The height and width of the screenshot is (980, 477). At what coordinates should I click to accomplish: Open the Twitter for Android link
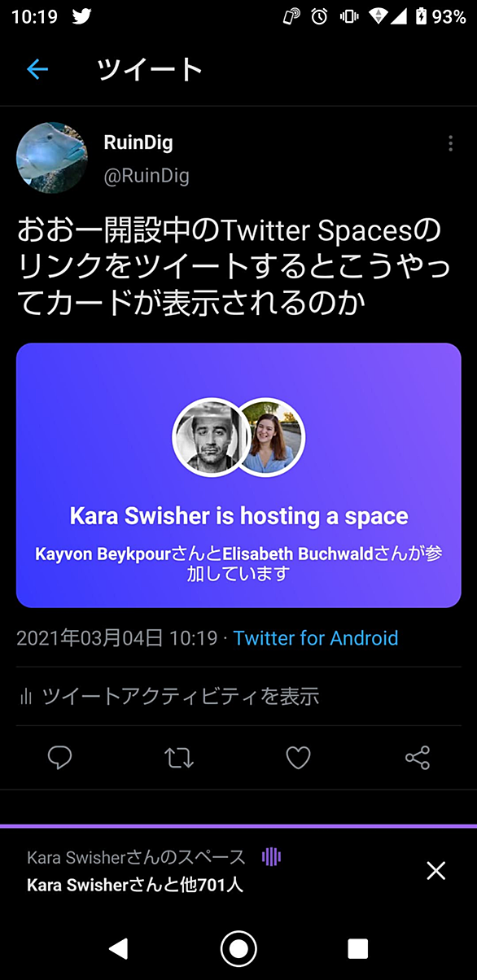[x=316, y=637]
